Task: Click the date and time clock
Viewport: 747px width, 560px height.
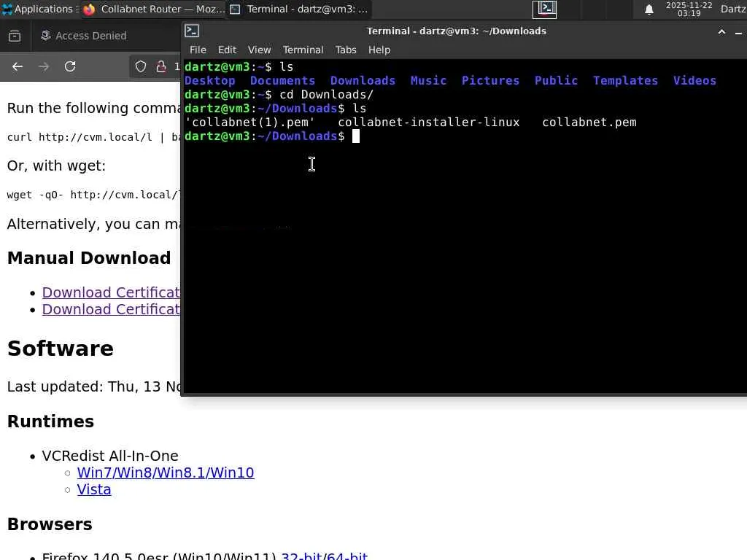Action: coord(689,9)
